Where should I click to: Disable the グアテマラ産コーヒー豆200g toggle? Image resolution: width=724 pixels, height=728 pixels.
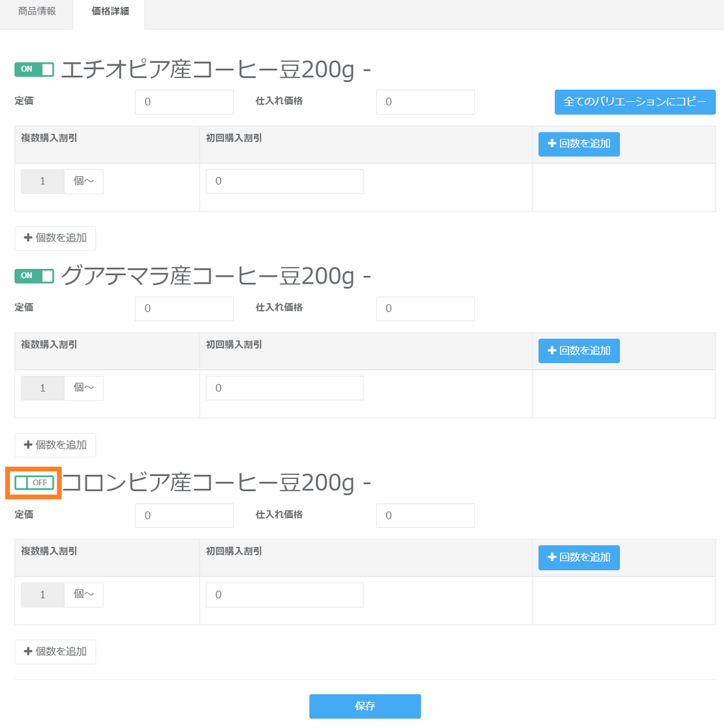click(34, 276)
